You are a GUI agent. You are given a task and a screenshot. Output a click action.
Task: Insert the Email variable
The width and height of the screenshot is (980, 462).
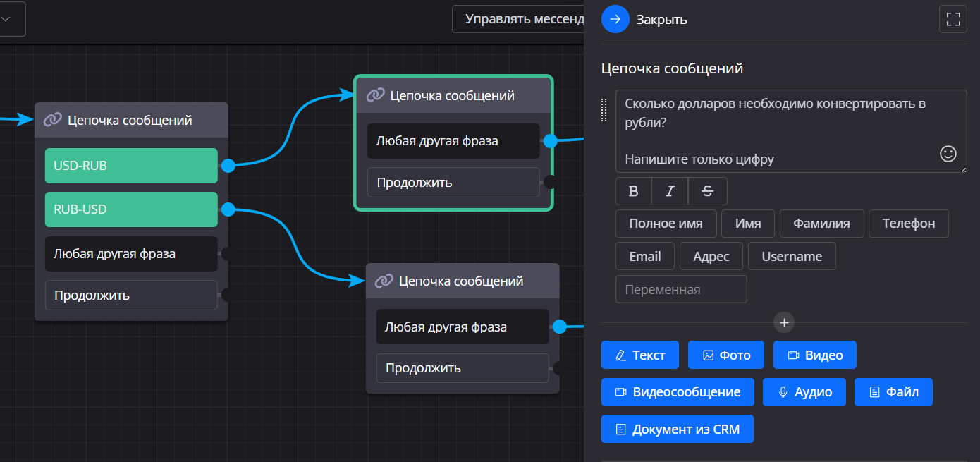click(x=644, y=256)
